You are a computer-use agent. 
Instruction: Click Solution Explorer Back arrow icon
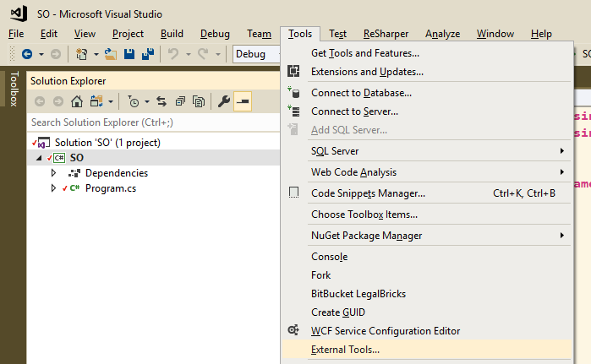[40, 101]
